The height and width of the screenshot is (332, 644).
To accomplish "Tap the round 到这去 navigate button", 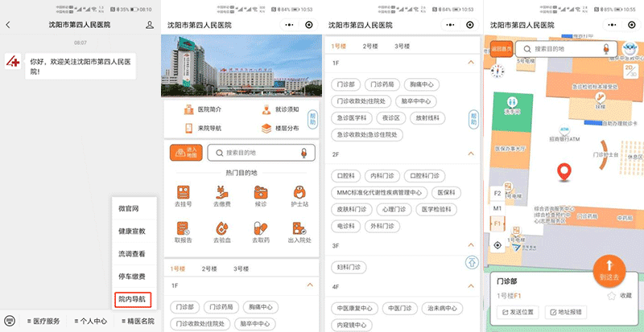I will pyautogui.click(x=609, y=270).
